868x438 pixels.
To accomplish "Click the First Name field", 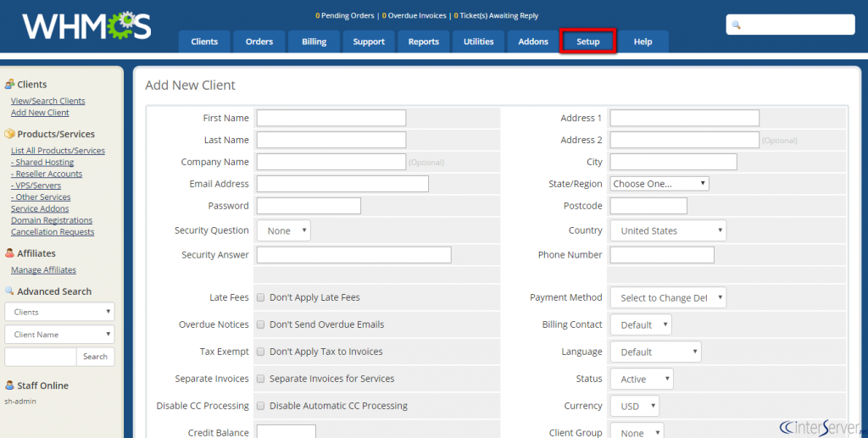I will [x=331, y=118].
